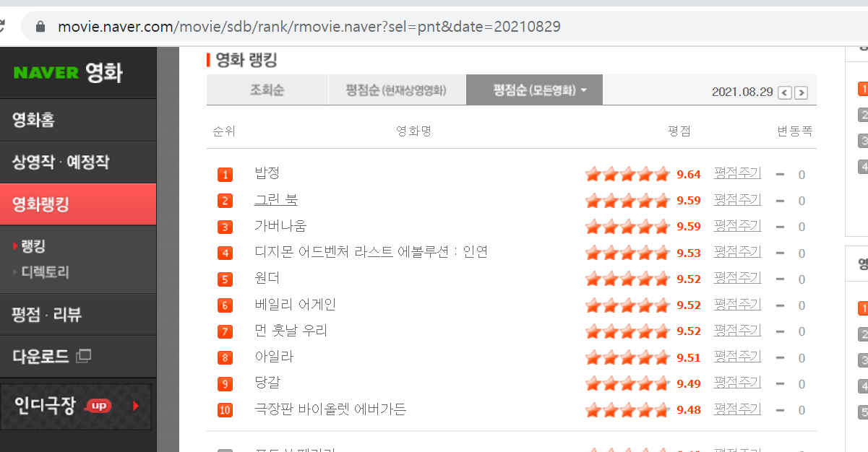
Task: Click the browser address bar URL
Action: click(309, 27)
